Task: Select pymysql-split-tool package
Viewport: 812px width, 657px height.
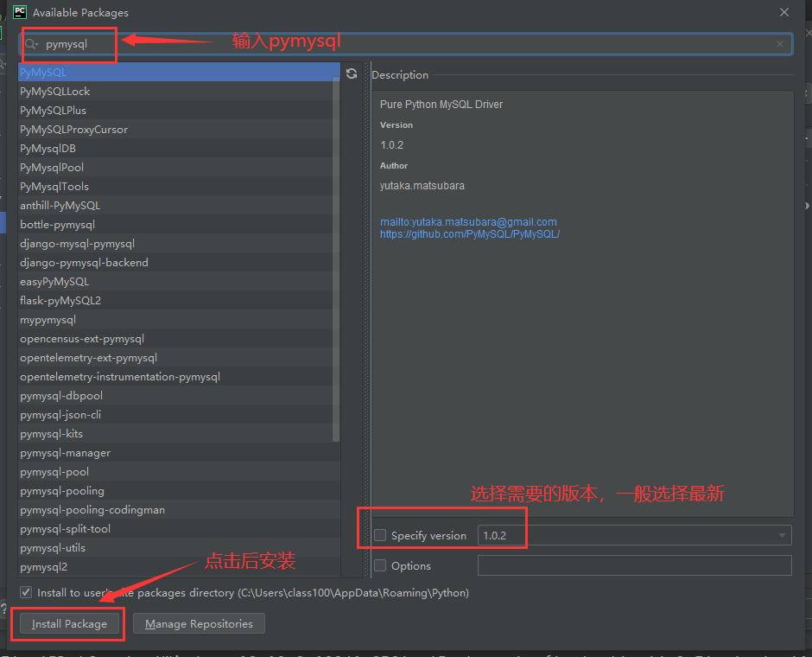Action: (179, 528)
